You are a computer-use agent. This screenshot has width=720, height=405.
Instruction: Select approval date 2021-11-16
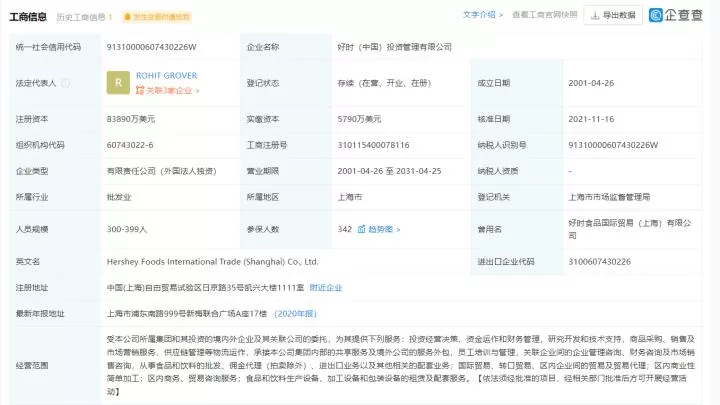591,119
